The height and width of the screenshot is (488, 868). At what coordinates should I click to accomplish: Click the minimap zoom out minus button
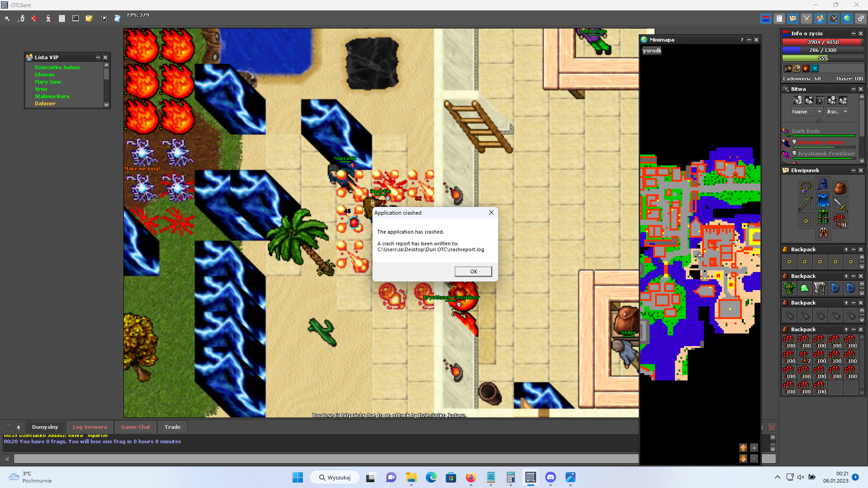(x=754, y=459)
